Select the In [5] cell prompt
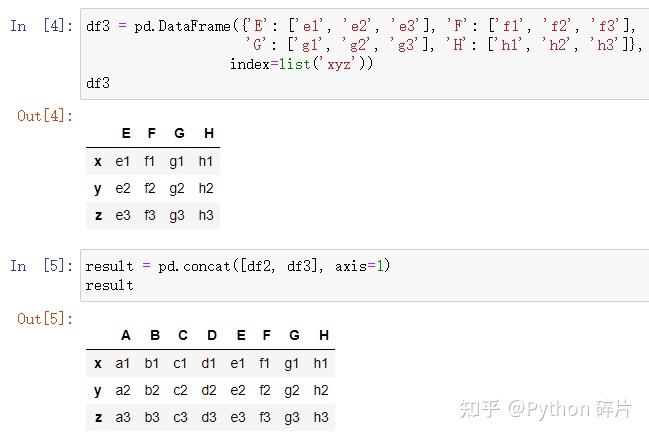The height and width of the screenshot is (439, 649). point(39,266)
